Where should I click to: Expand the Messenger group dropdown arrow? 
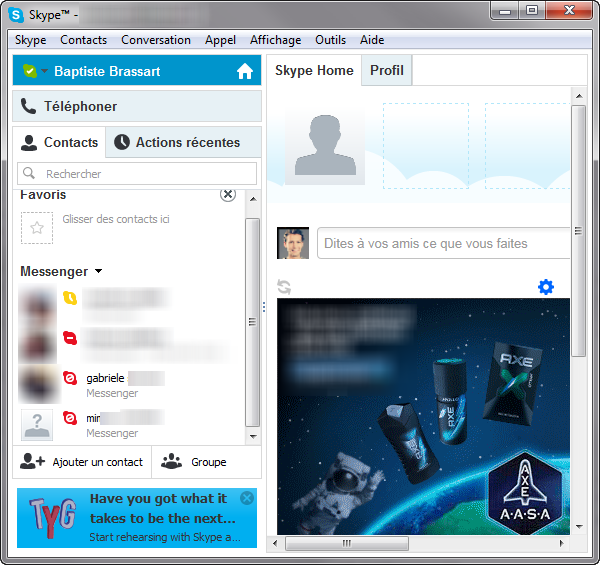click(99, 271)
